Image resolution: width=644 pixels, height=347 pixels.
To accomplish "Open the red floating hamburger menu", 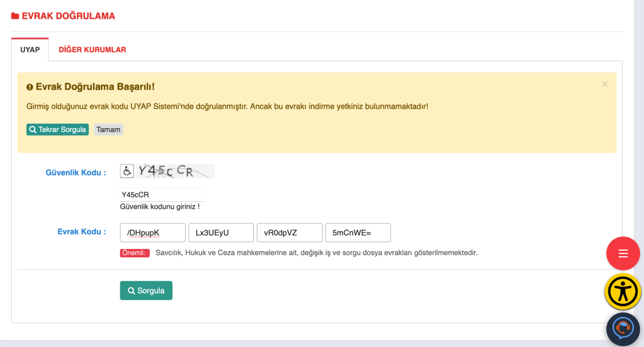I will [x=623, y=253].
